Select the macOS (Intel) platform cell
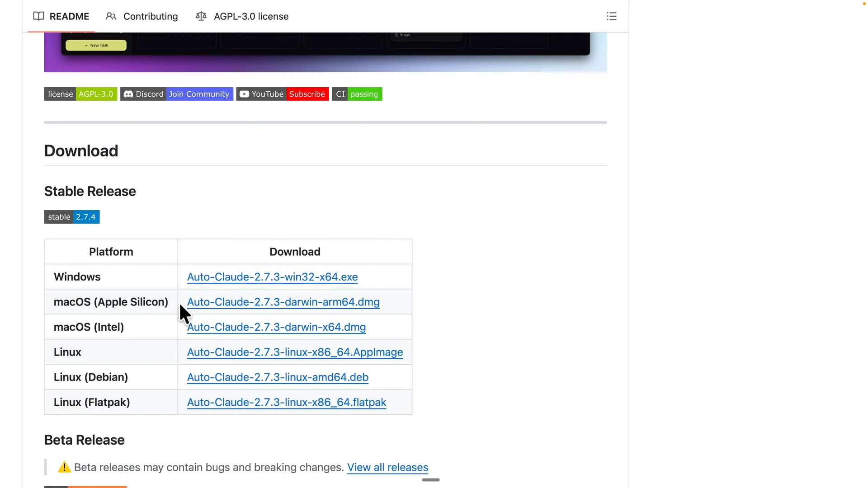Image resolution: width=868 pixels, height=488 pixels. pos(111,327)
